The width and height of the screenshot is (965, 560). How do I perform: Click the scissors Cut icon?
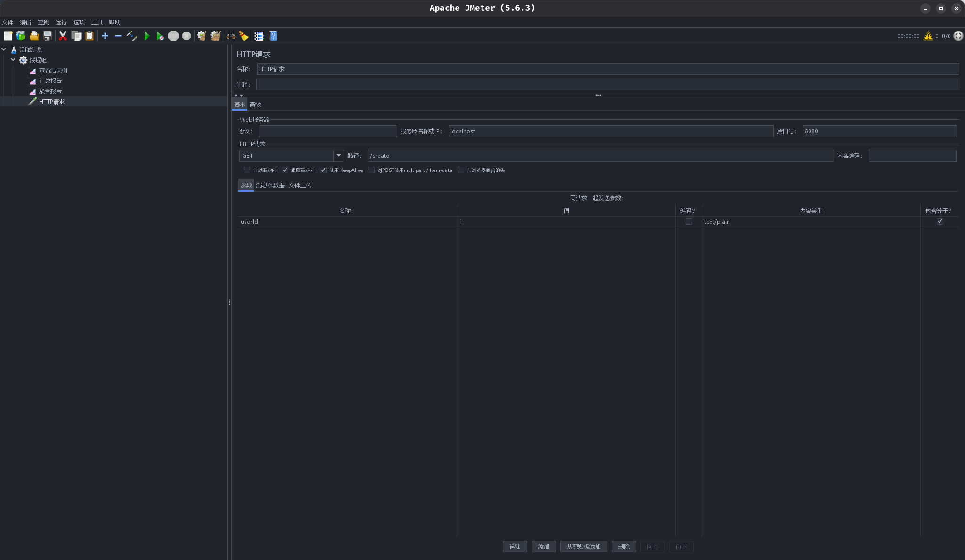(63, 36)
